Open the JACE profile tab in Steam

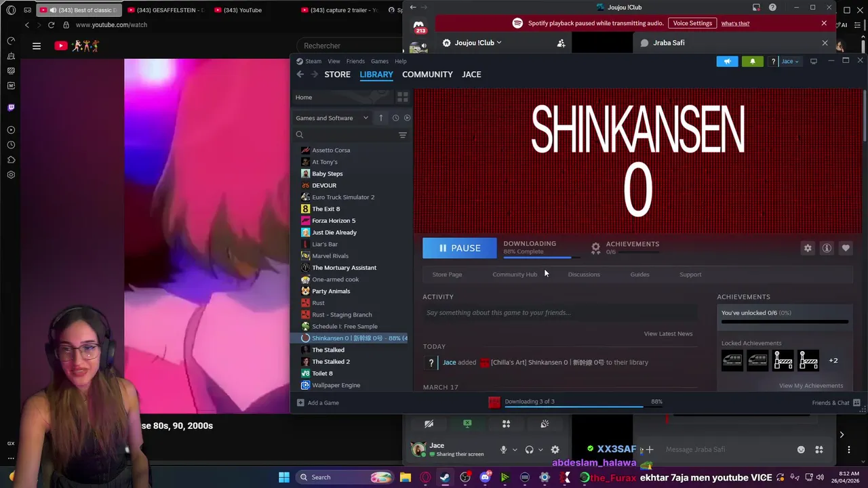pos(471,75)
